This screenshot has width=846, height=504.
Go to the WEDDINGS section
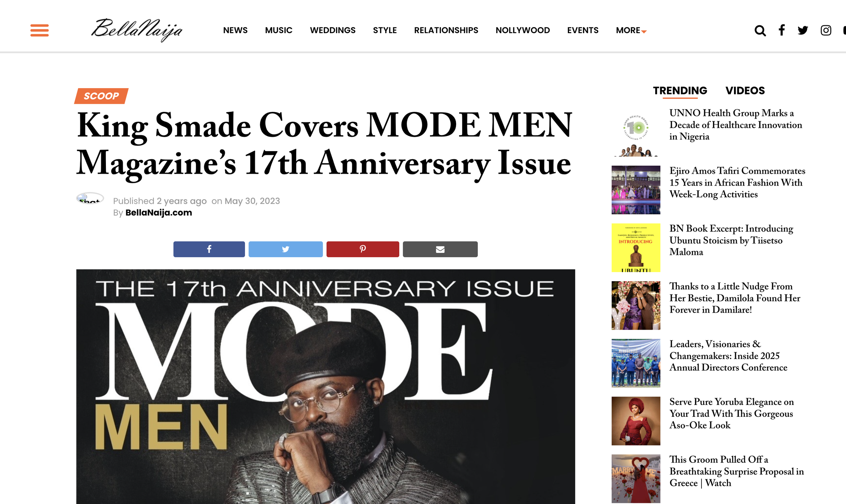(x=332, y=30)
